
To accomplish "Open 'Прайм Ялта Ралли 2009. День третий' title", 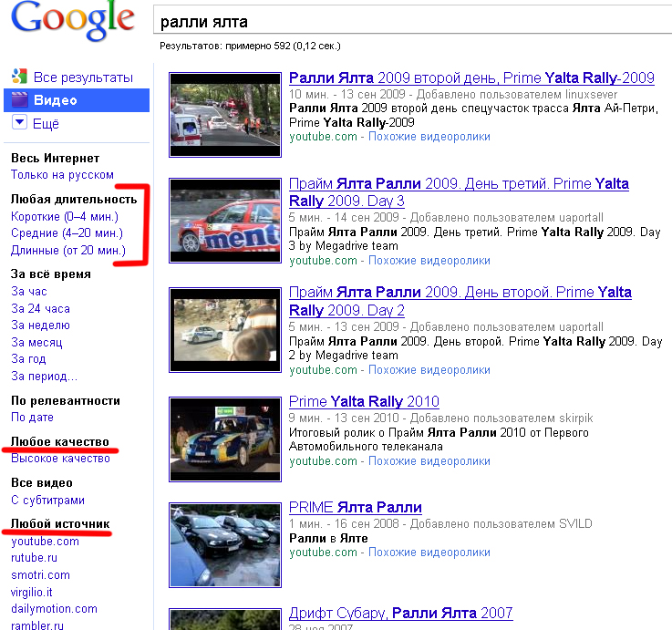I will pyautogui.click(x=459, y=192).
